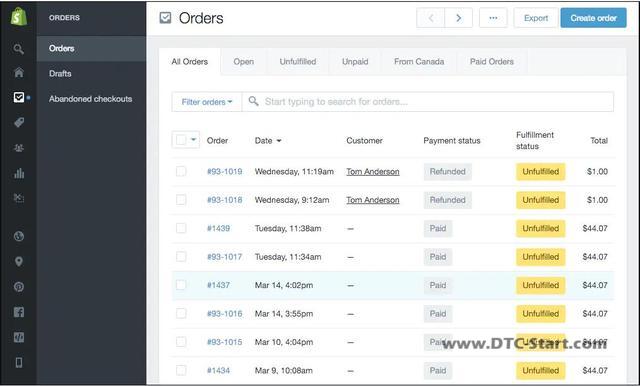Click the Export button
Screen dimensions: 640x386
pos(536,18)
